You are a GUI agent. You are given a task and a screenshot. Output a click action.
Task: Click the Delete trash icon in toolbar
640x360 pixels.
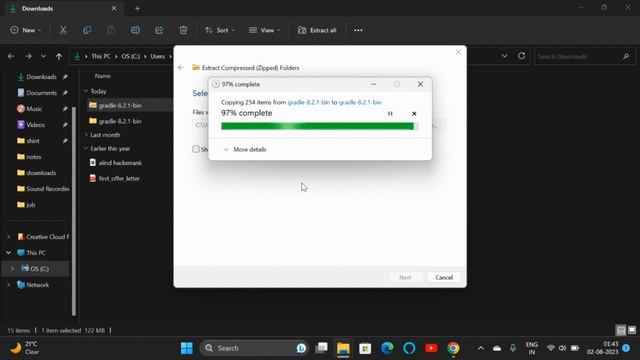183,30
